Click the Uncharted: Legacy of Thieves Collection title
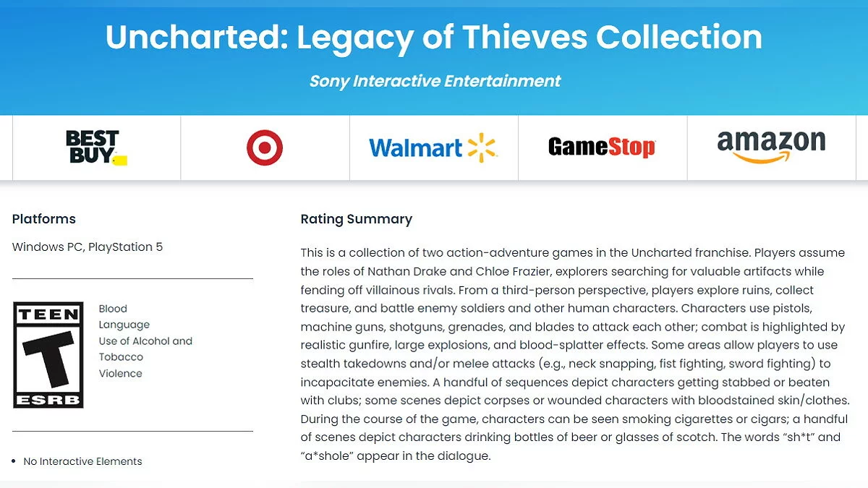Screen dimensions: 868x488 coord(434,38)
